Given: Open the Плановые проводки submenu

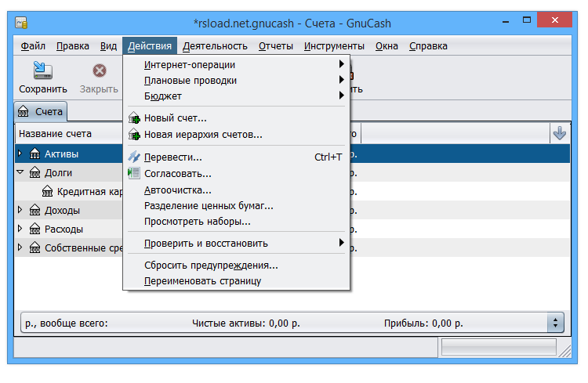Looking at the screenshot, I should pyautogui.click(x=236, y=80).
